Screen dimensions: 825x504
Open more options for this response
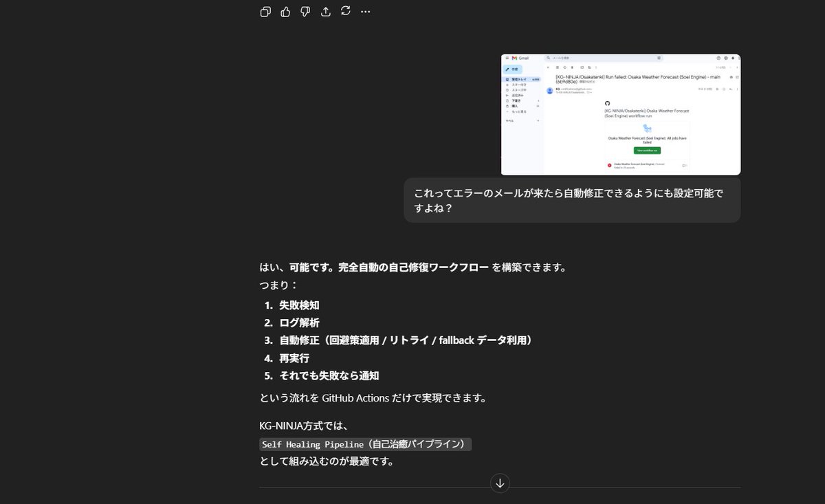pyautogui.click(x=365, y=12)
